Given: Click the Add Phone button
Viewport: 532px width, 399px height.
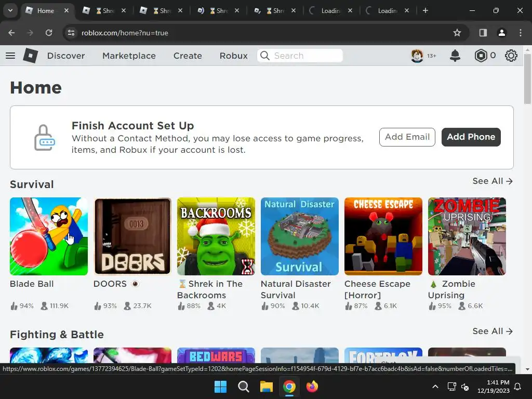Looking at the screenshot, I should (471, 137).
